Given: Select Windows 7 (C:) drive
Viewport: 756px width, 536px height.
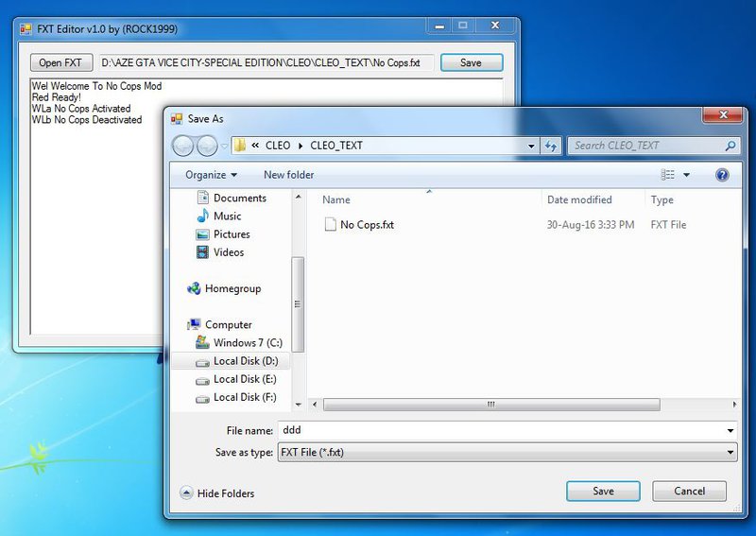Looking at the screenshot, I should pyautogui.click(x=239, y=342).
